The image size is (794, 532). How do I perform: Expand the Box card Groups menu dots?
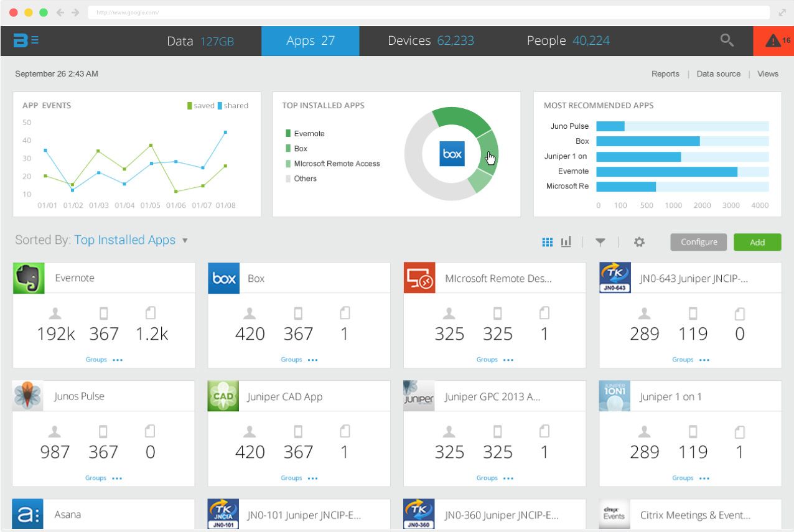(x=313, y=360)
